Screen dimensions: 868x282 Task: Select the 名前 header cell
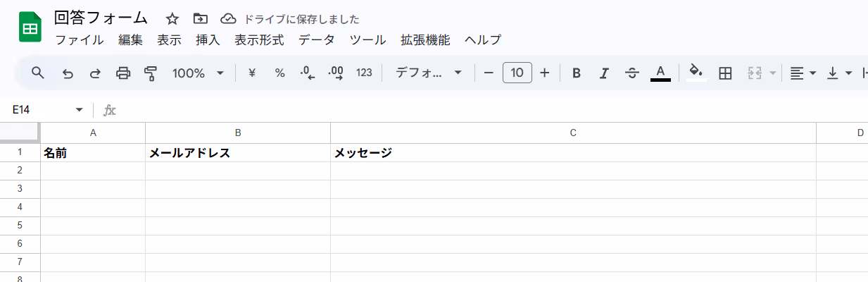[x=93, y=152]
